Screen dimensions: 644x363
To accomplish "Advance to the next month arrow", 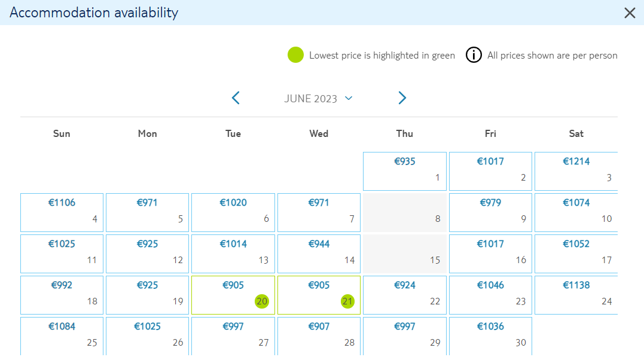I will (402, 97).
